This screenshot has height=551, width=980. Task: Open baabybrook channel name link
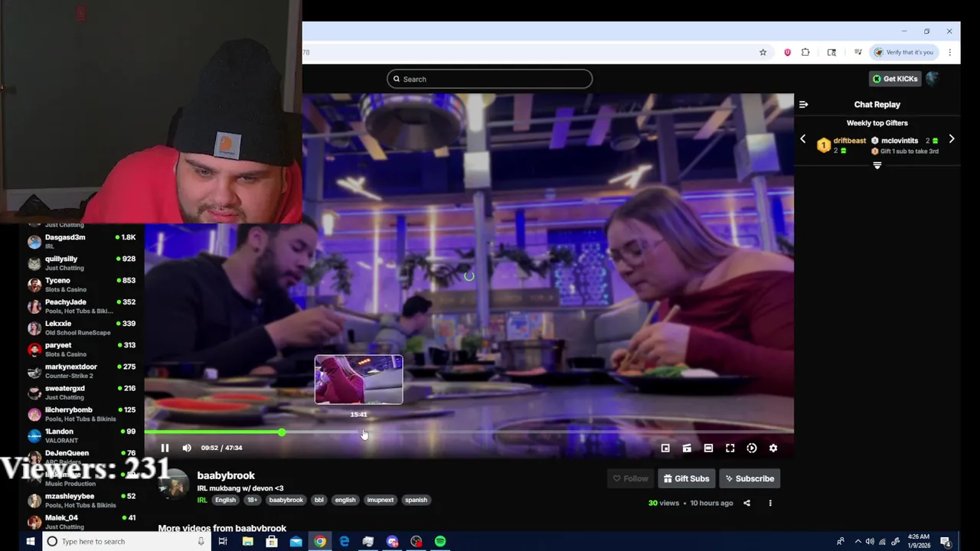(x=226, y=475)
